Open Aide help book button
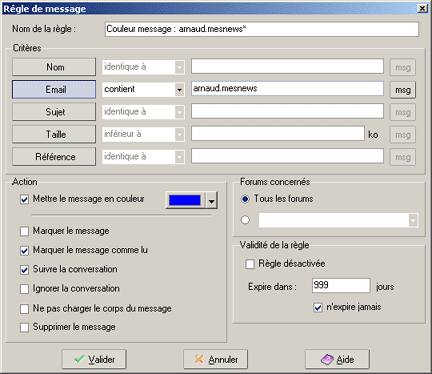The width and height of the screenshot is (432, 374). tap(337, 359)
